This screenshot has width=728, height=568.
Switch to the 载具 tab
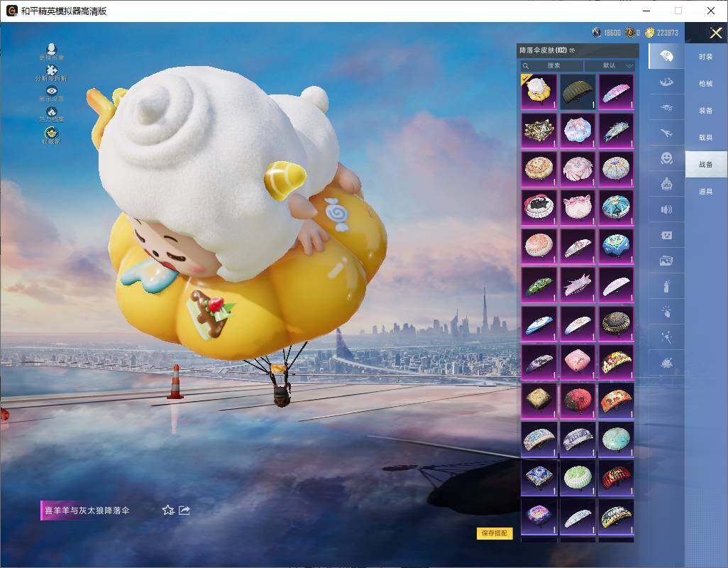706,138
